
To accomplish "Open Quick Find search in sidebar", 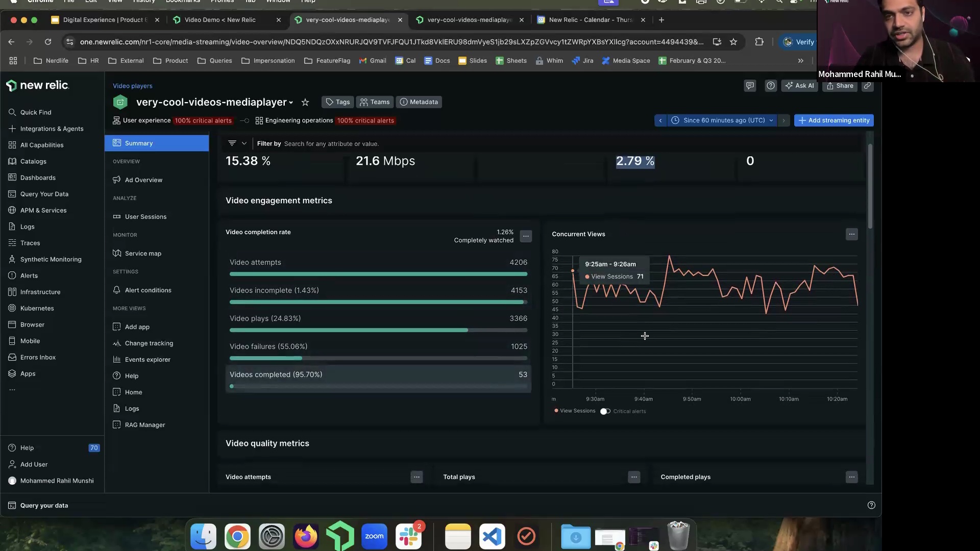I will (x=36, y=112).
